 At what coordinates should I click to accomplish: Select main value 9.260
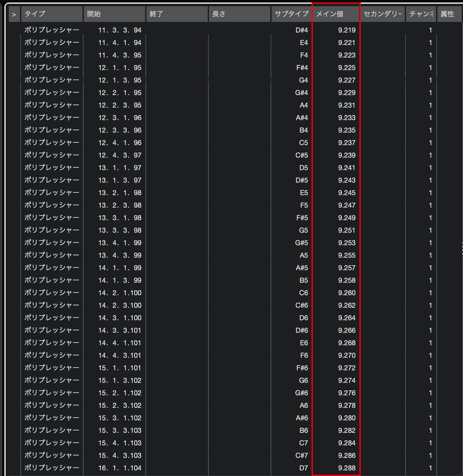[x=347, y=293]
